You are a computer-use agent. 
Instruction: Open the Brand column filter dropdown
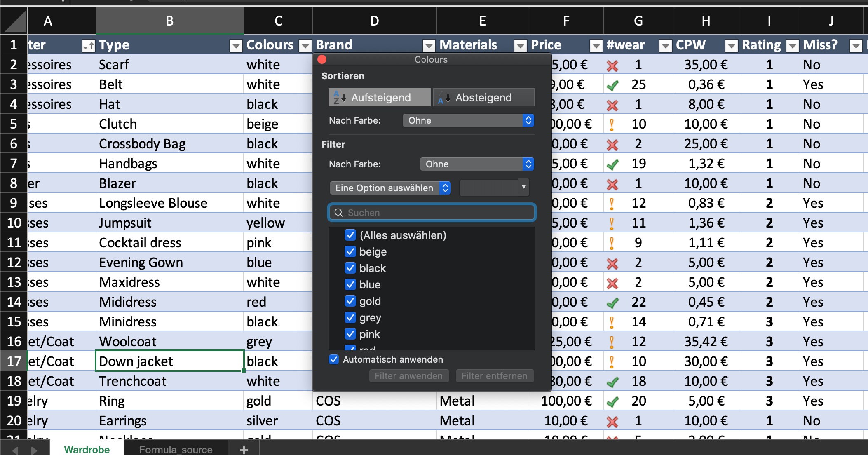[x=429, y=46]
